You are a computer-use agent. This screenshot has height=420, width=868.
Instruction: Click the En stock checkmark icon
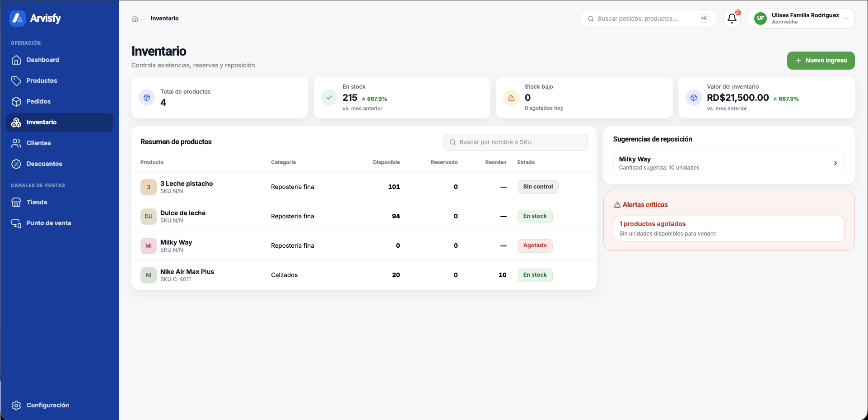tap(329, 98)
